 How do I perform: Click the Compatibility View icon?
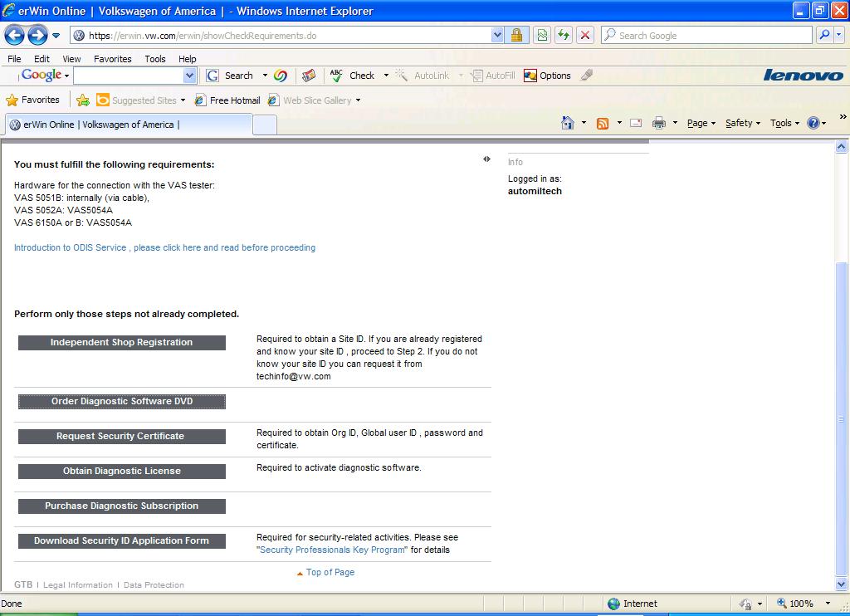542,36
